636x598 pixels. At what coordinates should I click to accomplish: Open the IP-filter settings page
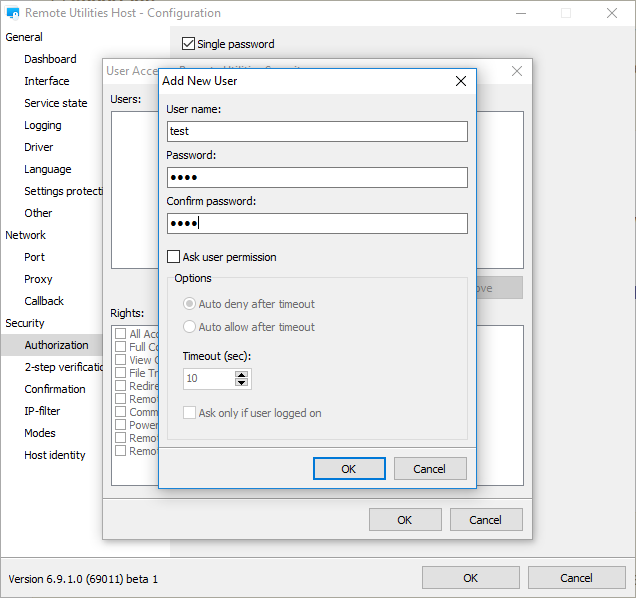click(42, 411)
